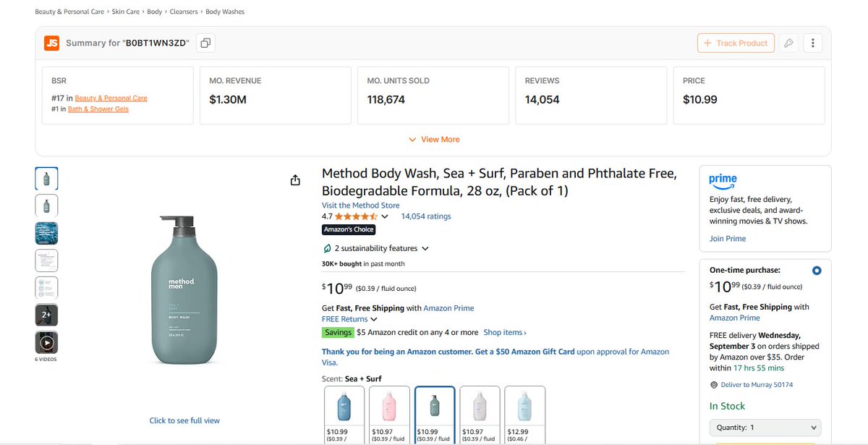Click the Track Product button
This screenshot has width=868, height=445.
(736, 43)
